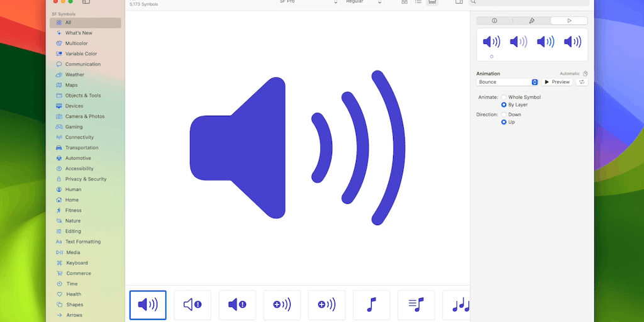Image resolution: width=644 pixels, height=322 pixels.
Task: Switch to the Info inspector tab
Action: [x=494, y=21]
